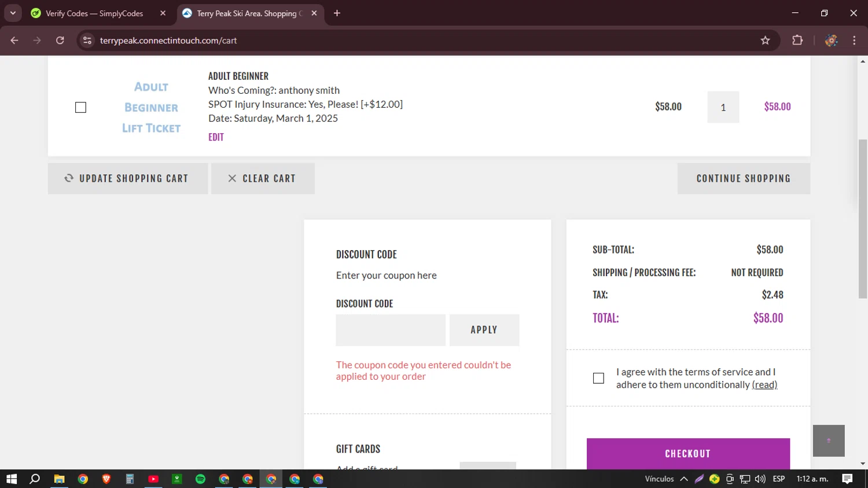Open network status tray icon
The width and height of the screenshot is (868, 488).
[745, 479]
